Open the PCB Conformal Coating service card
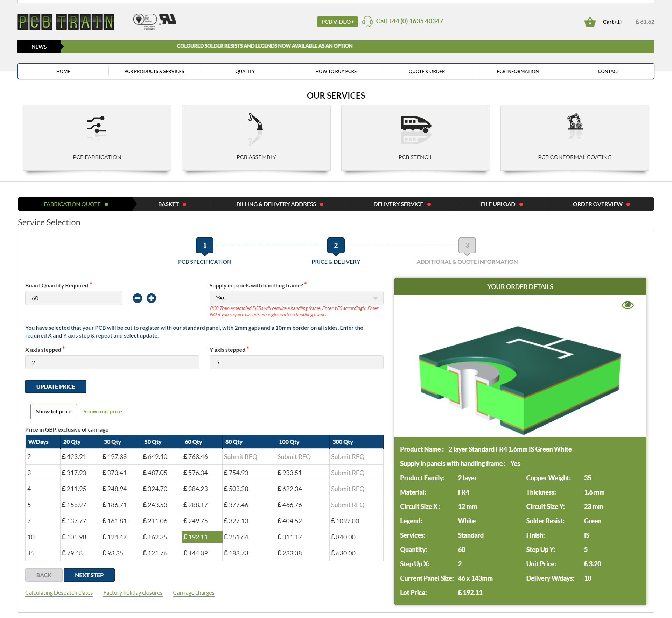This screenshot has height=618, width=672. click(575, 138)
